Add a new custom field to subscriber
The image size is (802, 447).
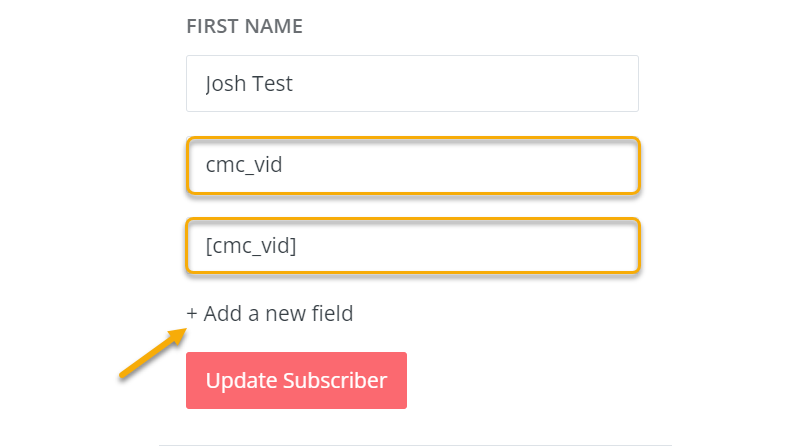tap(270, 314)
